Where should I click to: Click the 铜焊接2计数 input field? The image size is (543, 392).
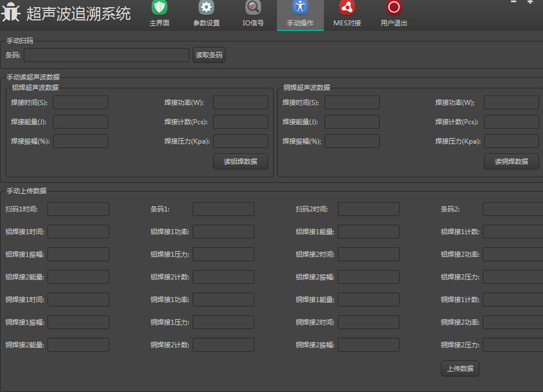pyautogui.click(x=223, y=345)
